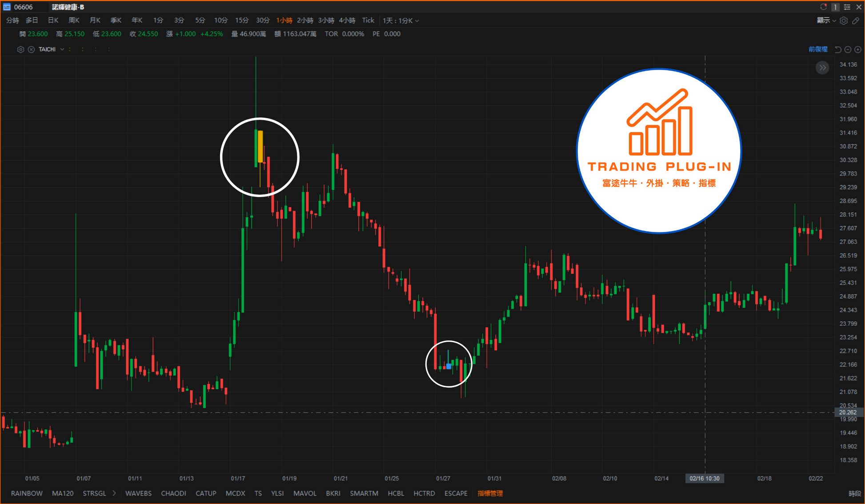Apply the HCBL sub-indicator
This screenshot has height=504, width=865.
tap(396, 493)
